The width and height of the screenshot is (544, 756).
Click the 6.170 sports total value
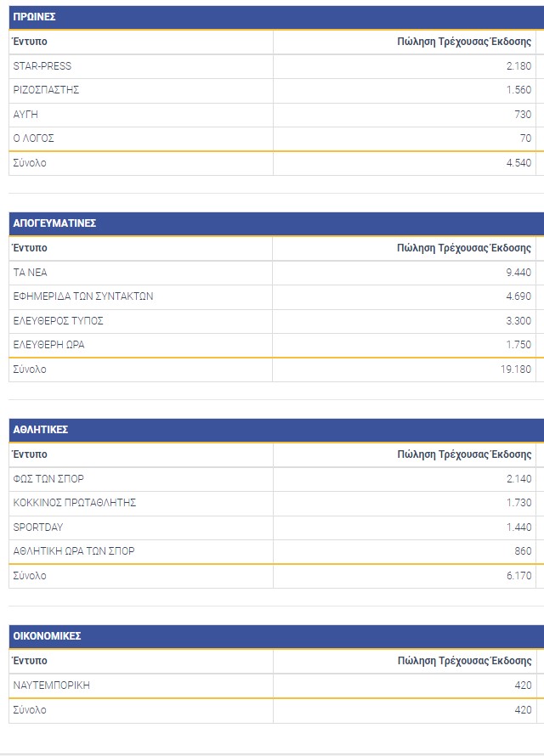coord(518,576)
